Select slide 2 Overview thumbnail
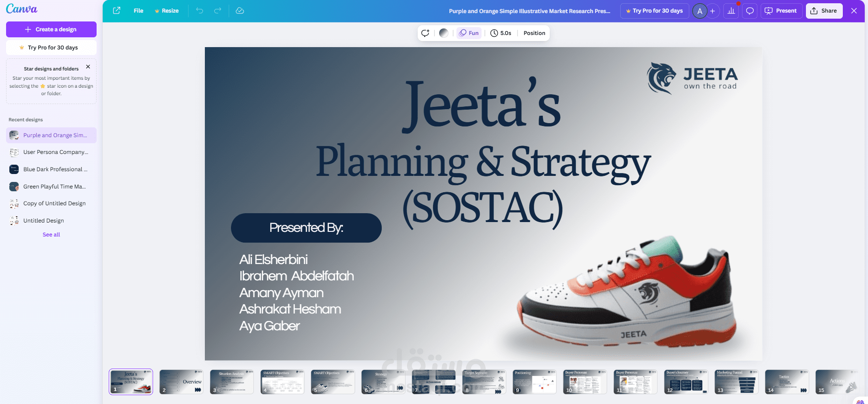Screen dimensions: 868x404 [x=181, y=382]
